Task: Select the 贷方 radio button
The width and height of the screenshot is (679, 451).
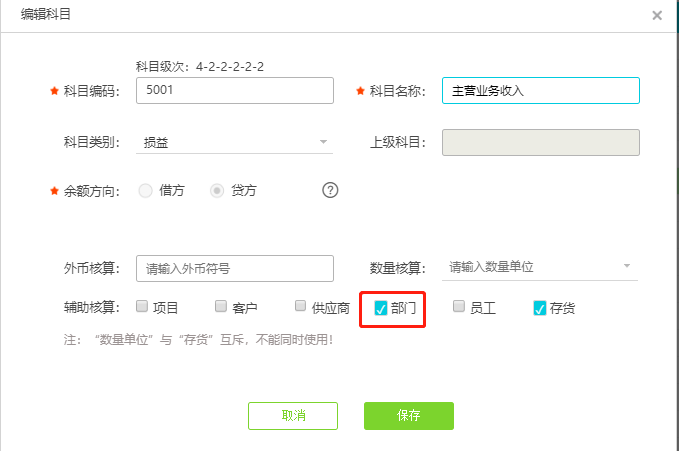Action: (x=217, y=190)
